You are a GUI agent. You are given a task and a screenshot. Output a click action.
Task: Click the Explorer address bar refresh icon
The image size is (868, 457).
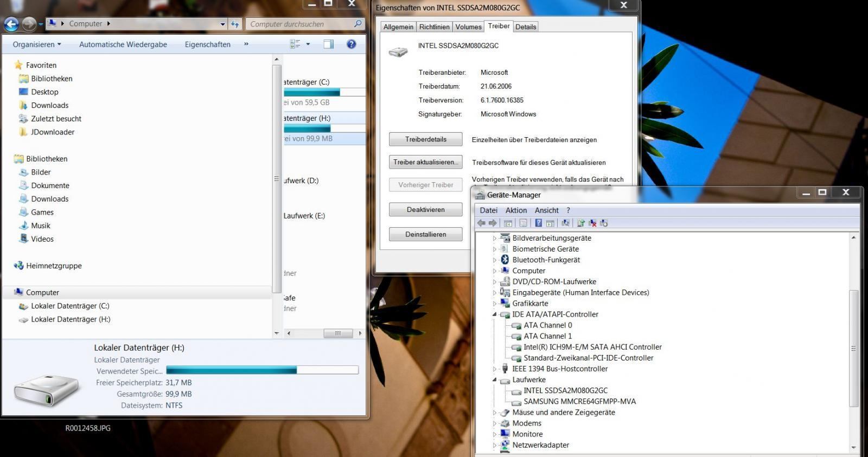tap(235, 24)
